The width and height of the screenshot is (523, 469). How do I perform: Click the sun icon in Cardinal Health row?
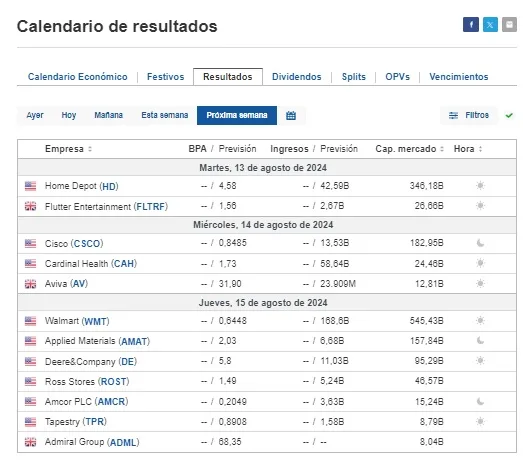[480, 263]
